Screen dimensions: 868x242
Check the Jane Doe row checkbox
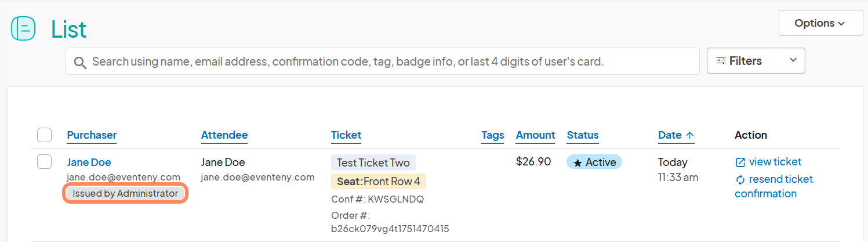point(45,162)
